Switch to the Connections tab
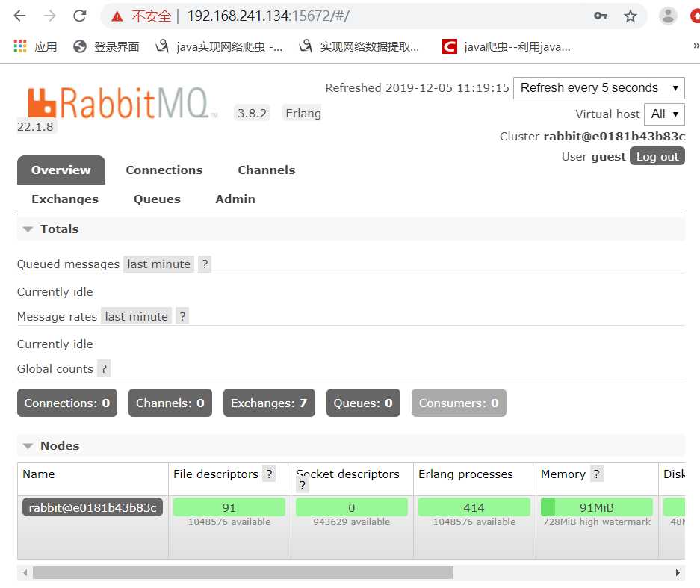This screenshot has width=700, height=588. pyautogui.click(x=164, y=170)
